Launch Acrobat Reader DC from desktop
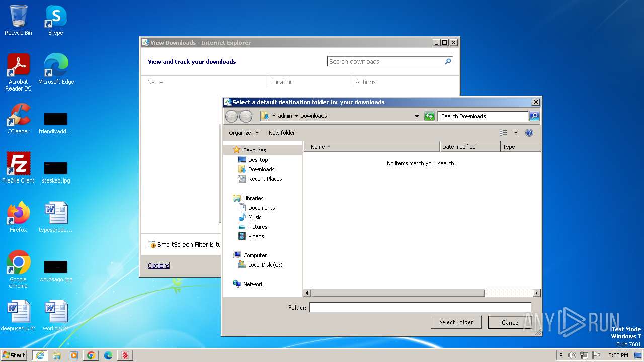Image resolution: width=644 pixels, height=362 pixels. click(x=18, y=72)
